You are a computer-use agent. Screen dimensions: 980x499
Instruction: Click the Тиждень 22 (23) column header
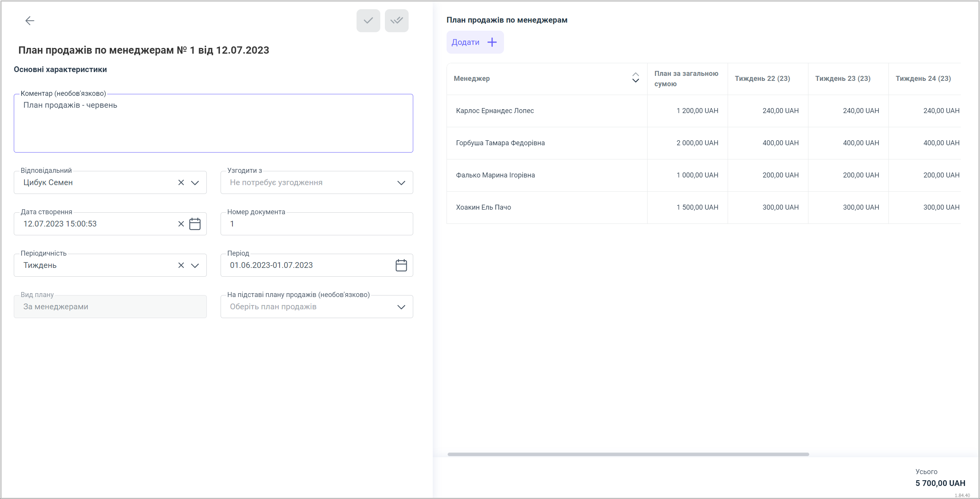(x=762, y=79)
